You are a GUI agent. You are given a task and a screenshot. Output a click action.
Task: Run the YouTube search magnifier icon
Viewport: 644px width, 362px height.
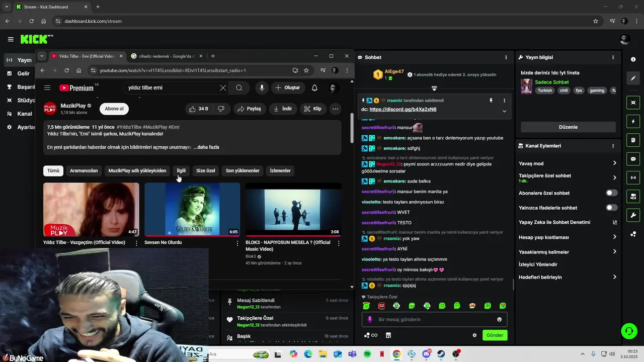[239, 87]
